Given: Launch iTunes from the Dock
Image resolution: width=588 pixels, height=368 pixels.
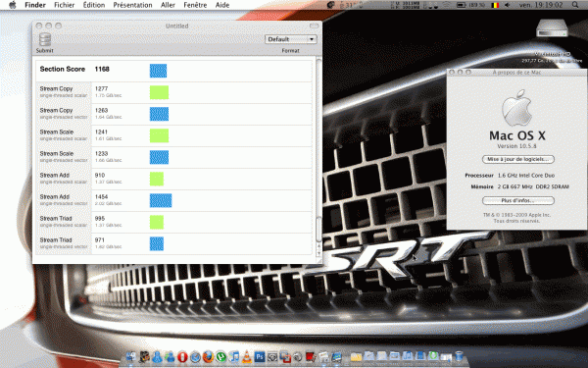Looking at the screenshot, I should (x=234, y=357).
